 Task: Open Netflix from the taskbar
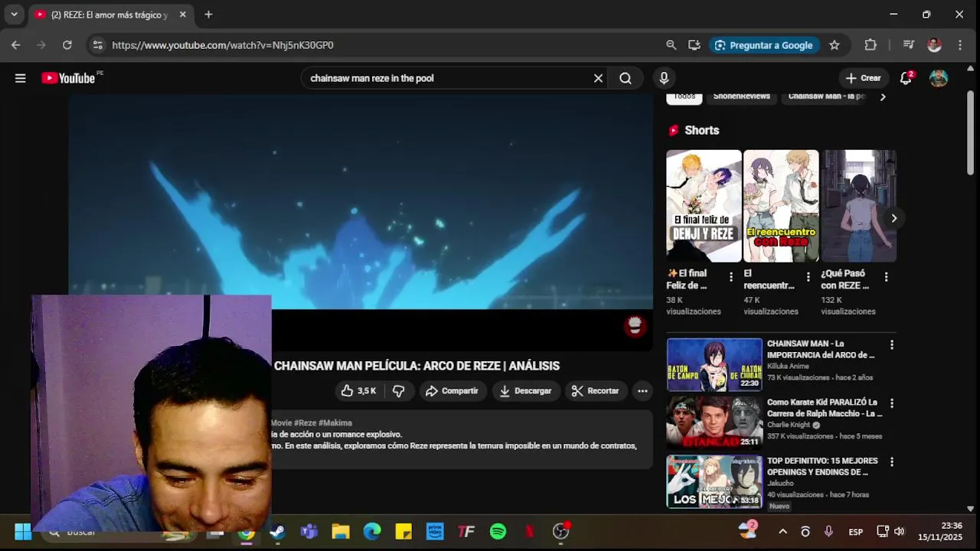pos(529,532)
